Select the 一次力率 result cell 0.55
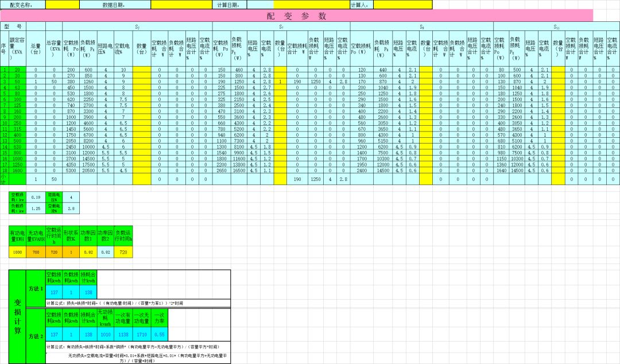 click(x=160, y=334)
